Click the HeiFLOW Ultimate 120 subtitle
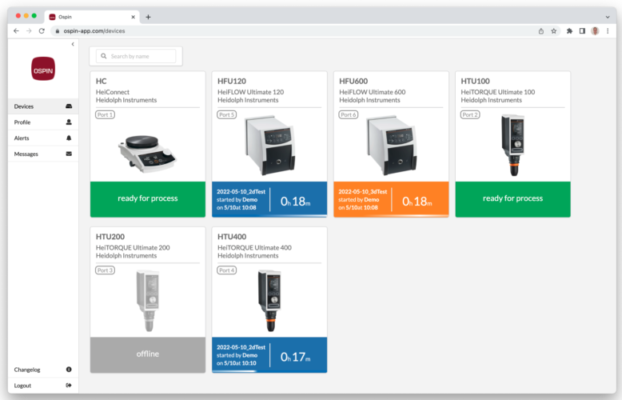 click(x=251, y=92)
